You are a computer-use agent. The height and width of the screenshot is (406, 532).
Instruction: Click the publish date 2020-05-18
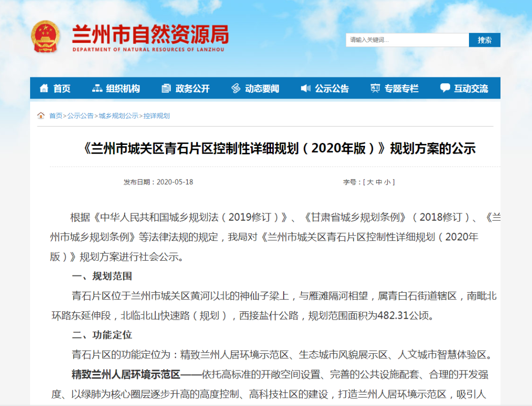pyautogui.click(x=175, y=182)
